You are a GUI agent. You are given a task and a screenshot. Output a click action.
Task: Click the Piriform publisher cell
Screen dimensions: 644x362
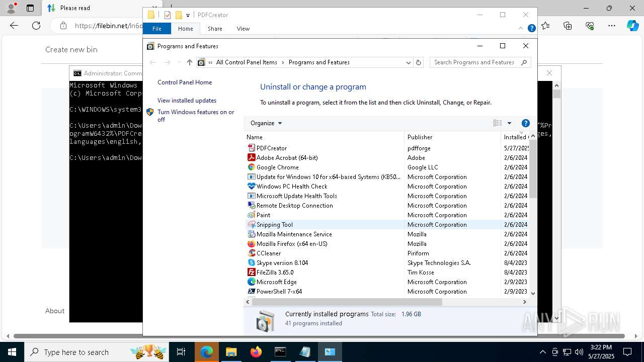click(x=418, y=253)
